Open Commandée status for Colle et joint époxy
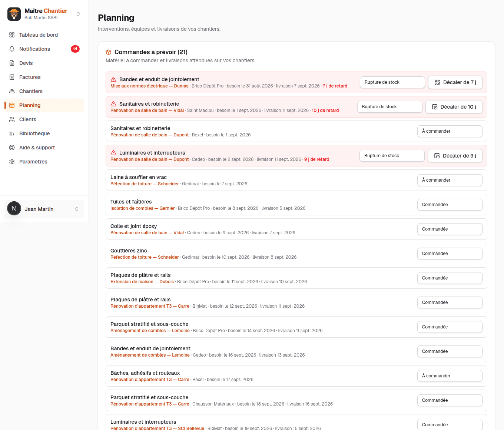 pos(450,229)
